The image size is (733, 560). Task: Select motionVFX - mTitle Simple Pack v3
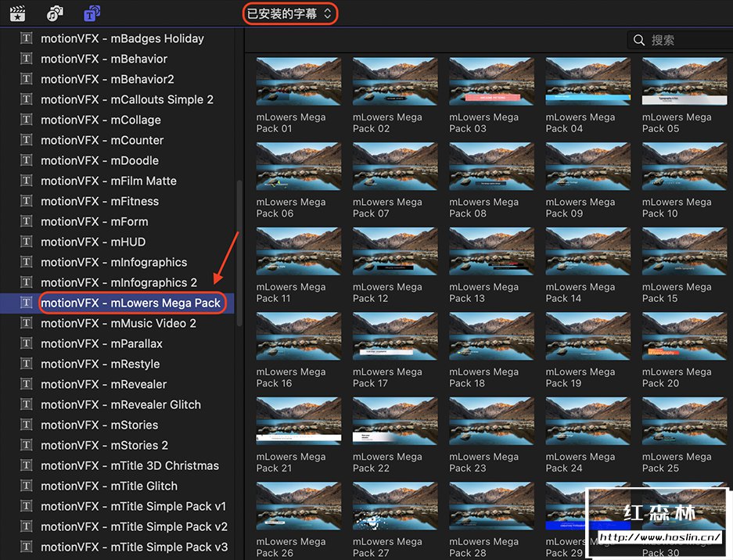117,547
